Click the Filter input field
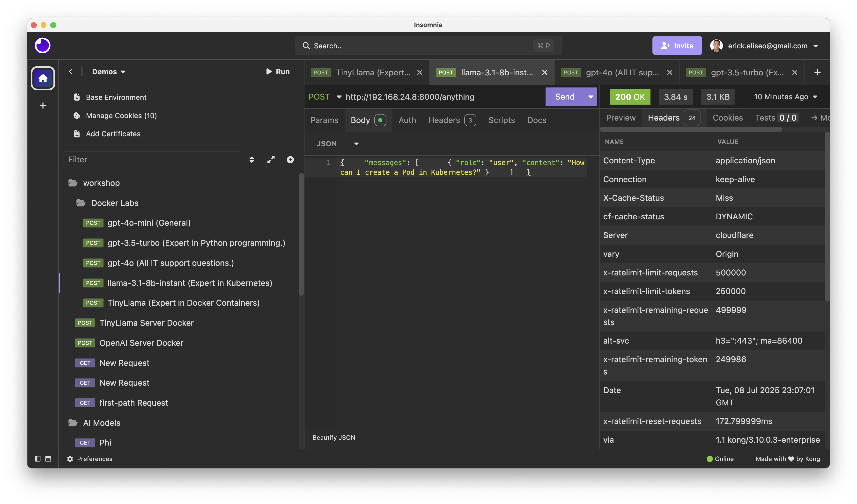This screenshot has height=504, width=857. point(152,160)
